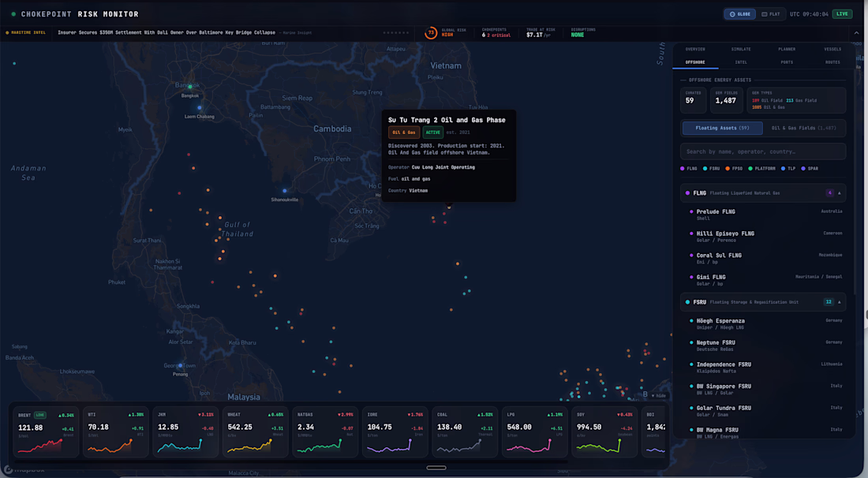Select Neptune FSRU entry
868x478 pixels.
point(763,345)
